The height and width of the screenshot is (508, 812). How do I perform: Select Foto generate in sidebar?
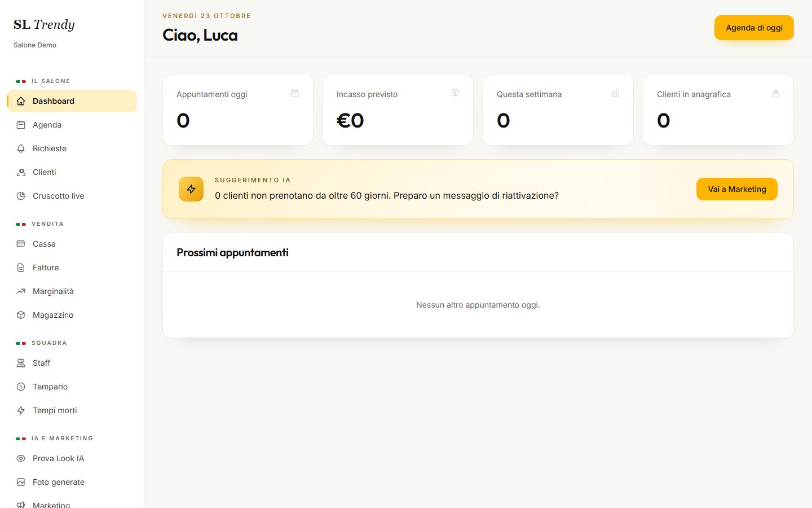coord(72,482)
